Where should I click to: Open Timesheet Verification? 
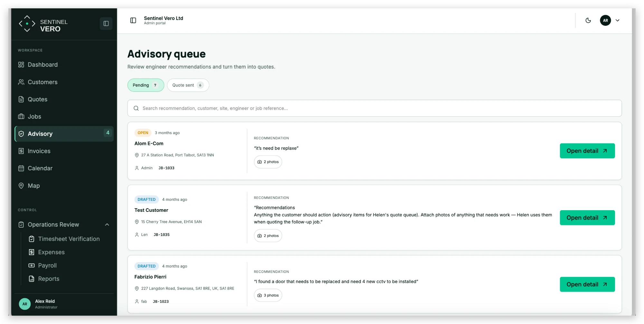pos(69,239)
